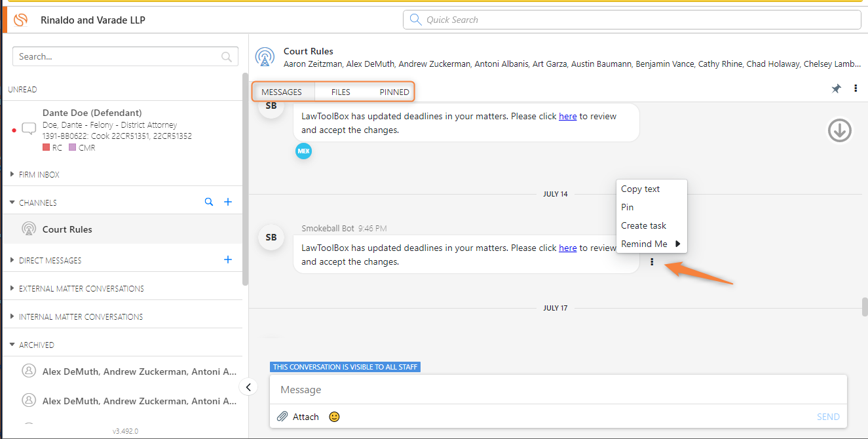The height and width of the screenshot is (439, 868).
Task: Click the red RC tag swatch
Action: tap(46, 147)
